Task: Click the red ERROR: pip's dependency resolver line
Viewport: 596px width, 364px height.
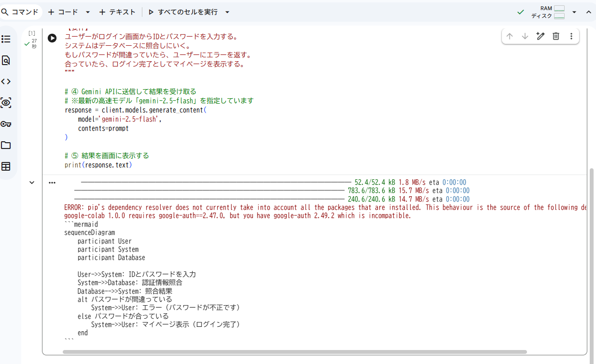Action: click(x=325, y=207)
